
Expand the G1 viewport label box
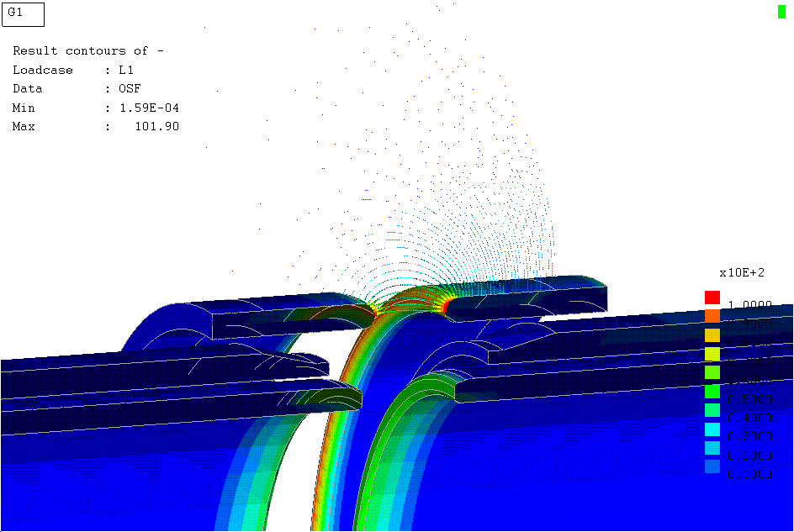(x=23, y=13)
